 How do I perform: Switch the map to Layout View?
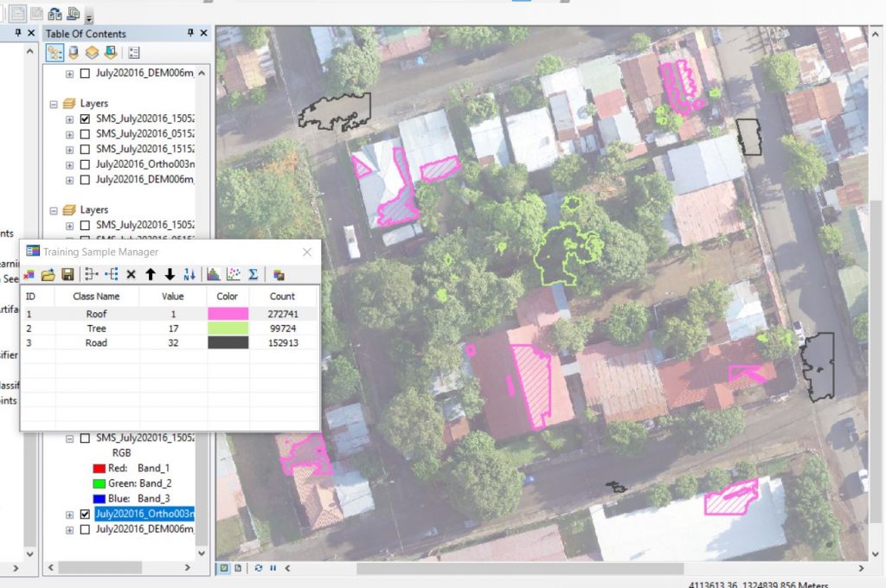tap(238, 568)
